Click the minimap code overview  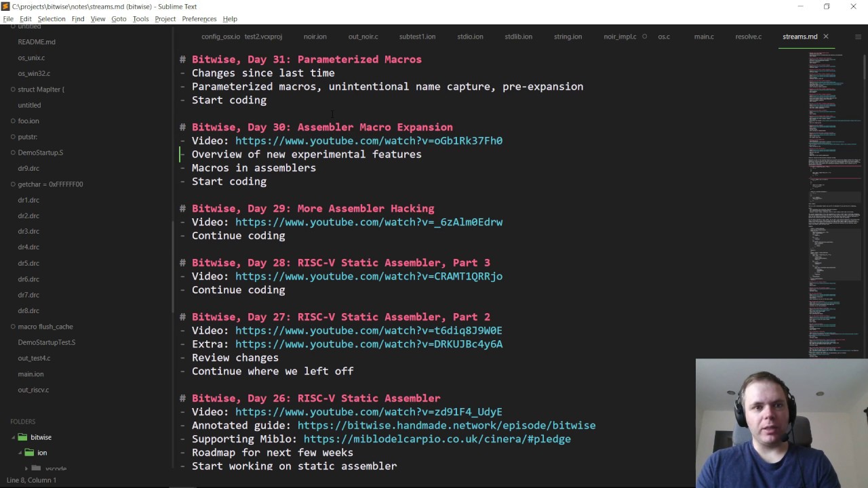(834, 203)
